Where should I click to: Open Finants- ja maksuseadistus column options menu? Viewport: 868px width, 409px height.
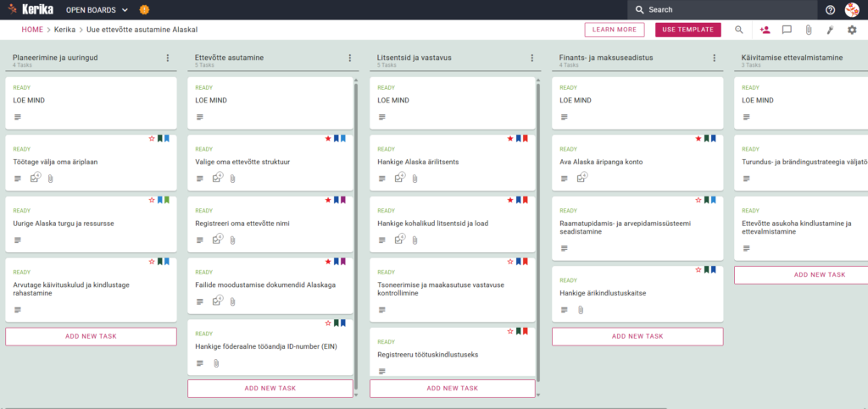click(x=714, y=58)
